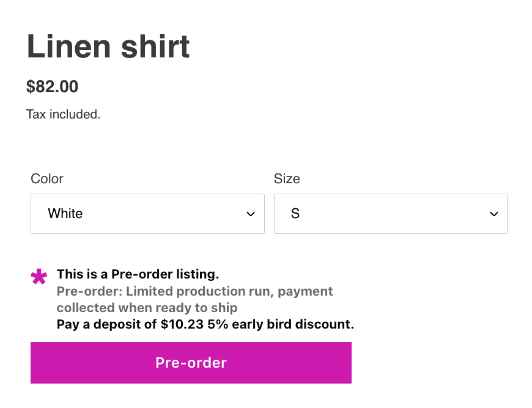Viewport: 532px width, 408px height.
Task: Click the "Pre-order" label inside the button
Action: 191,363
